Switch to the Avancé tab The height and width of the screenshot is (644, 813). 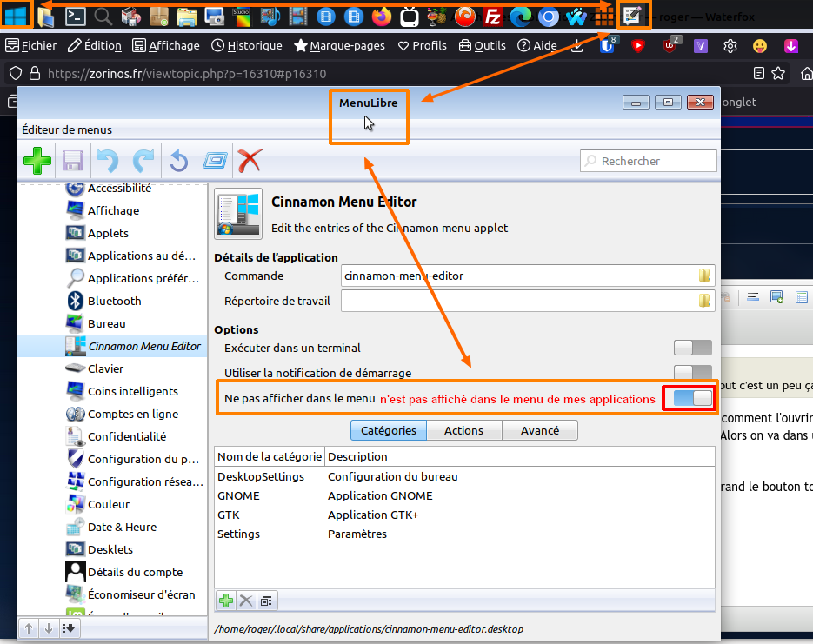[x=539, y=430]
